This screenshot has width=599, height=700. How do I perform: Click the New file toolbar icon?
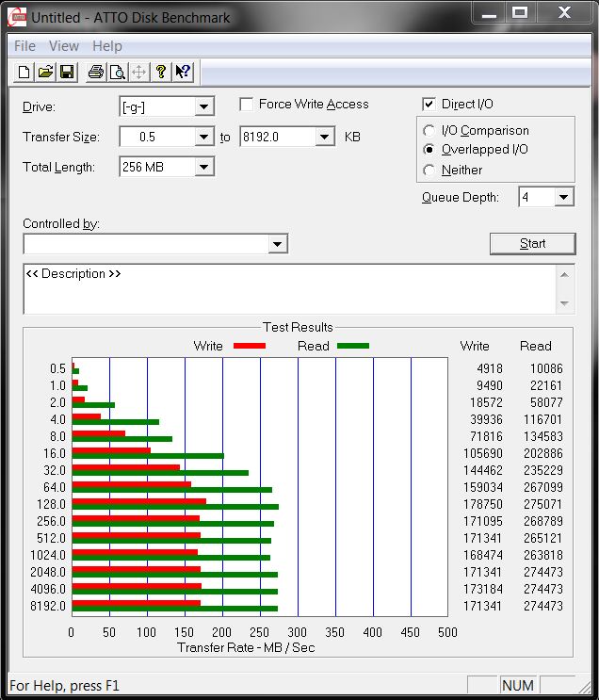pos(24,73)
